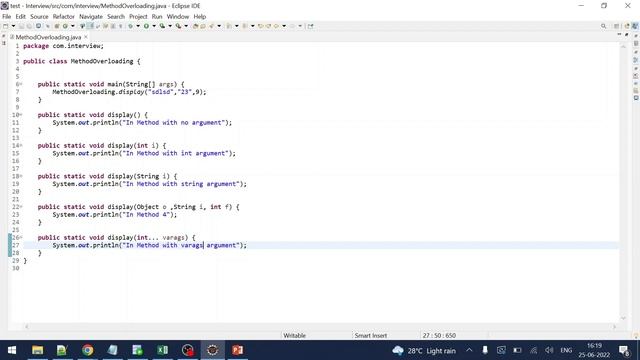Image resolution: width=640 pixels, height=360 pixels.
Task: Click the vertical scrollbar up arrow
Action: 623,47
